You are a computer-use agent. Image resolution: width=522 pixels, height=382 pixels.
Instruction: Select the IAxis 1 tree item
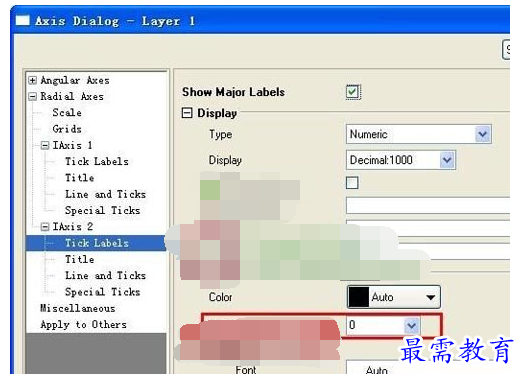point(72,145)
